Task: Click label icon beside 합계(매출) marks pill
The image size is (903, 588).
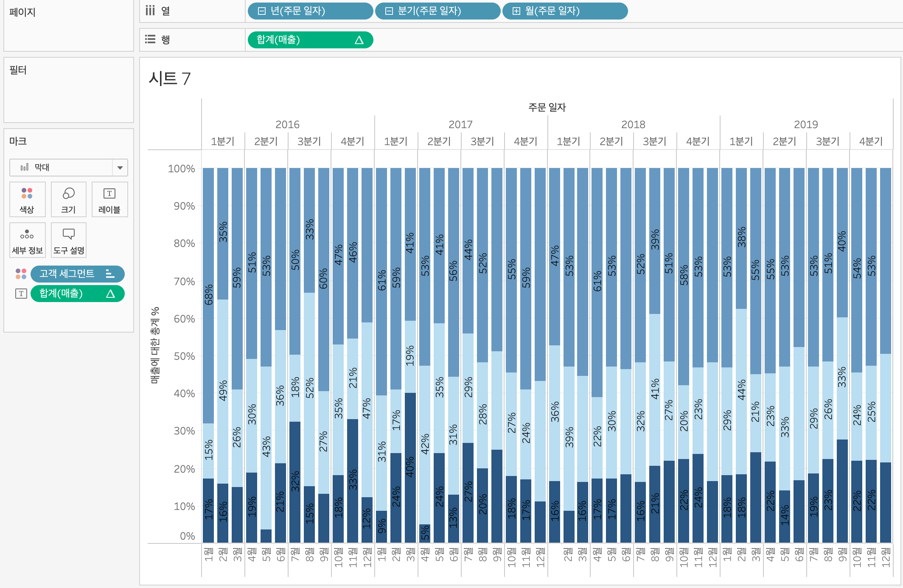Action: (21, 294)
